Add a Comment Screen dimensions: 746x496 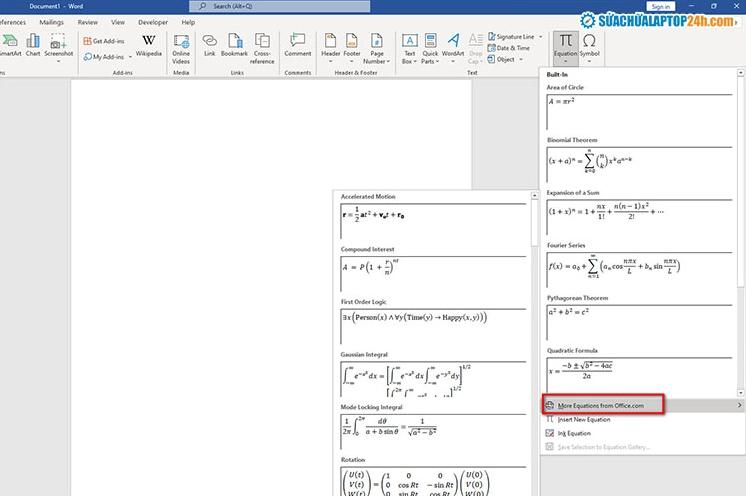coord(298,45)
